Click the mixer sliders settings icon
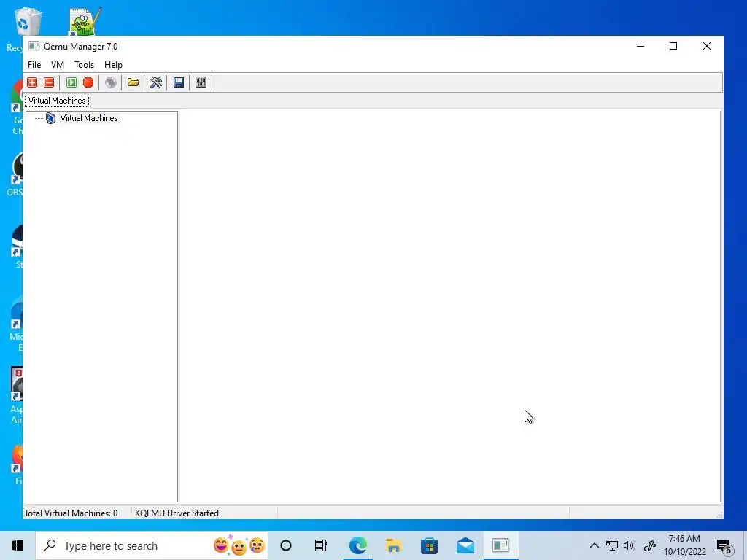 (201, 82)
